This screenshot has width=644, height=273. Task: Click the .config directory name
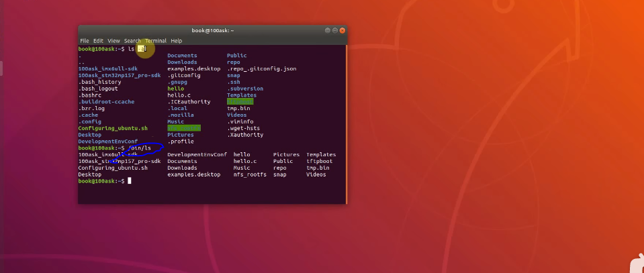coord(89,121)
